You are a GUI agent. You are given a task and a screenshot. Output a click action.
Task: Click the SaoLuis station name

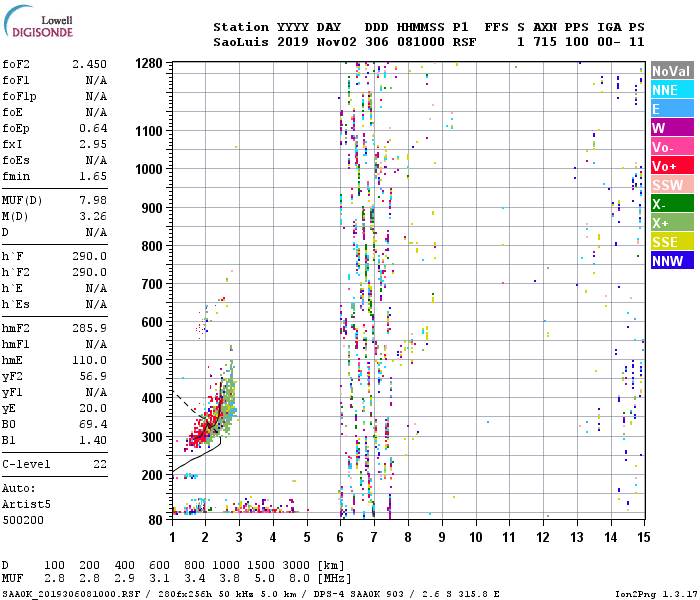coord(241,42)
